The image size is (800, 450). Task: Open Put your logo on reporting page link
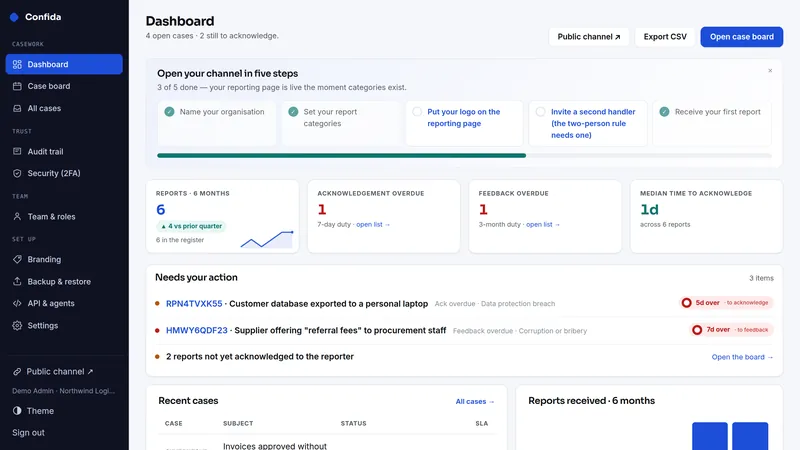click(x=463, y=117)
